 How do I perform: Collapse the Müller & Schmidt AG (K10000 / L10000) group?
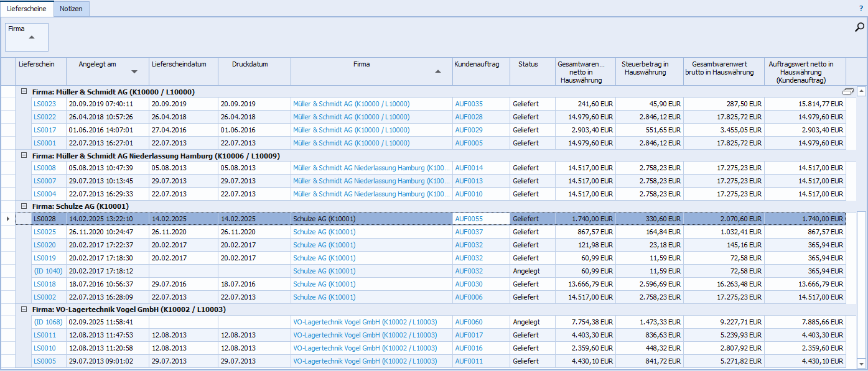tap(24, 92)
